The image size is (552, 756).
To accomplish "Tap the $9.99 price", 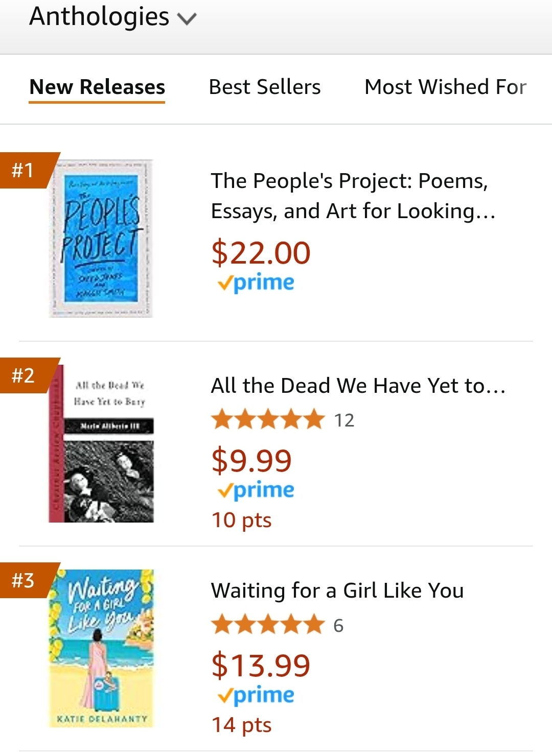I will click(x=251, y=460).
